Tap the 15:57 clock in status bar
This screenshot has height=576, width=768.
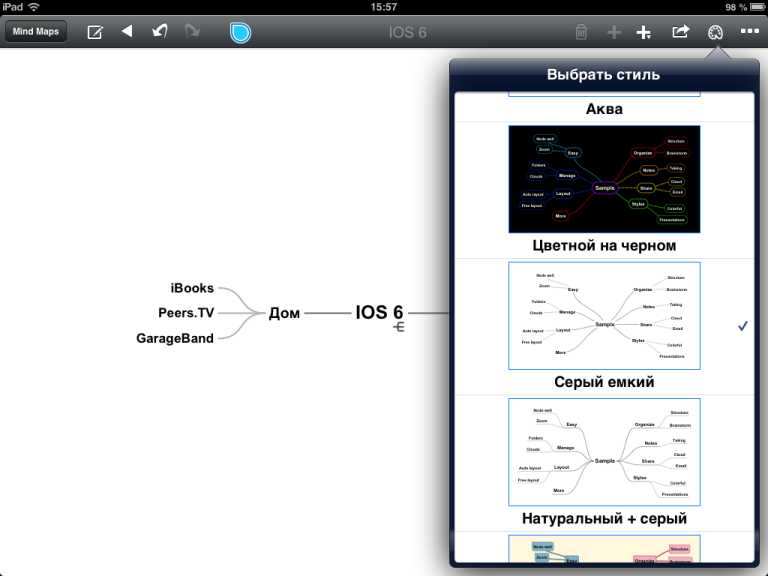pos(384,7)
